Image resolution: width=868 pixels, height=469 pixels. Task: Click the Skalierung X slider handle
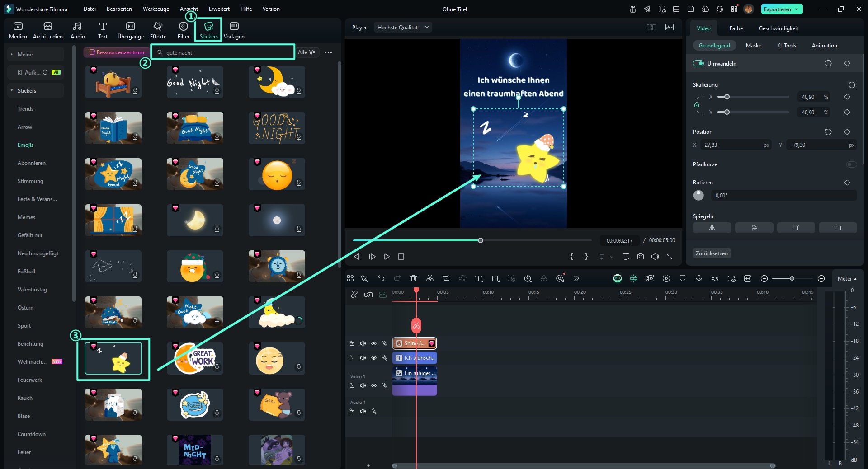click(x=727, y=97)
